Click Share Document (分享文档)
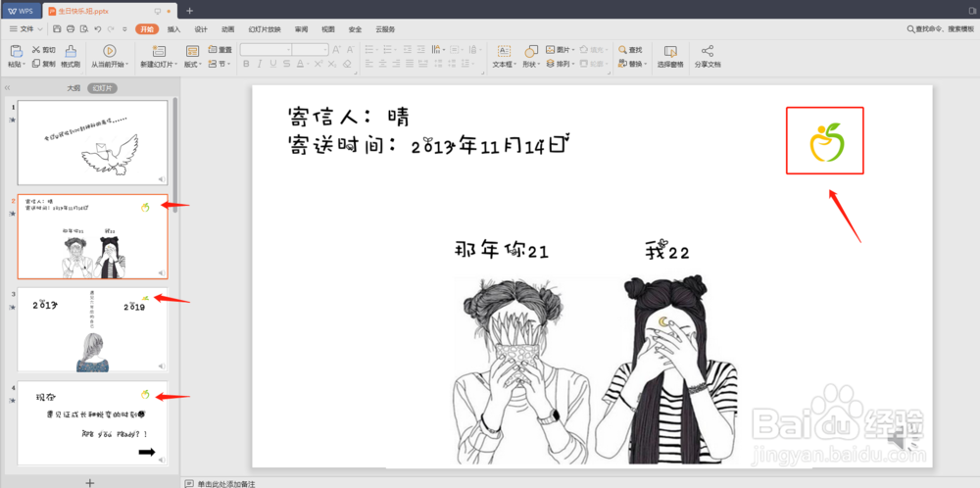The width and height of the screenshot is (980, 488). point(708,56)
